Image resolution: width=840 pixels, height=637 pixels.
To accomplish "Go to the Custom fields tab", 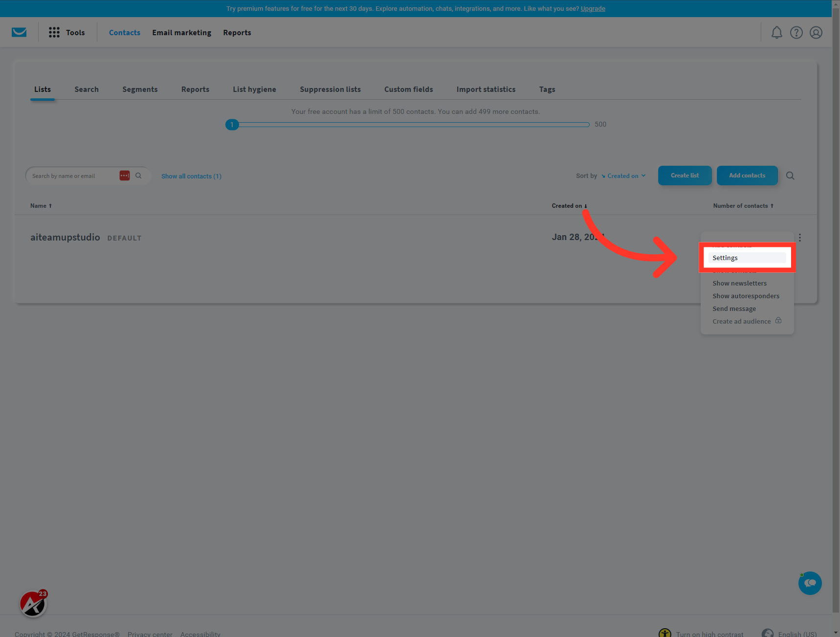I will click(x=409, y=89).
